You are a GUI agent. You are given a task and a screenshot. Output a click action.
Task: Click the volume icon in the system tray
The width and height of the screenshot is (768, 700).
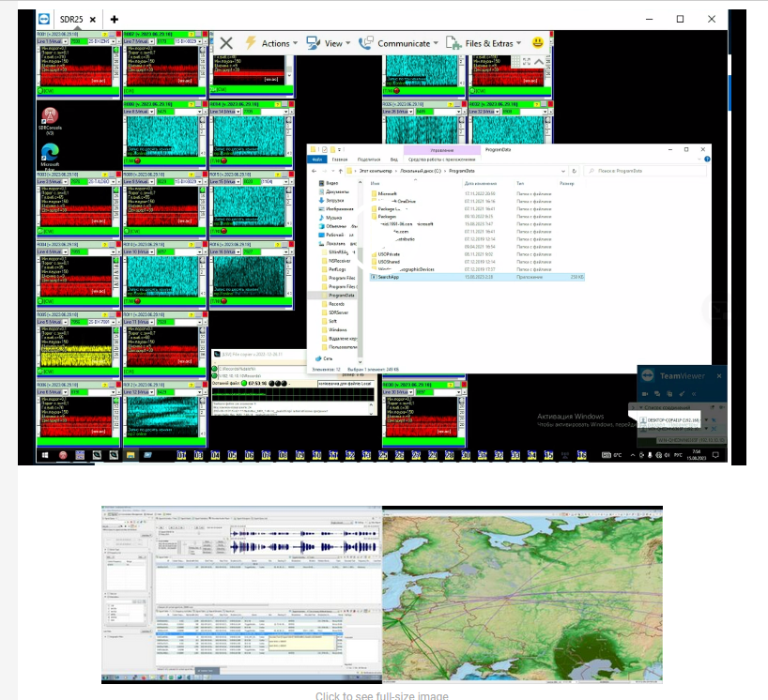668,455
